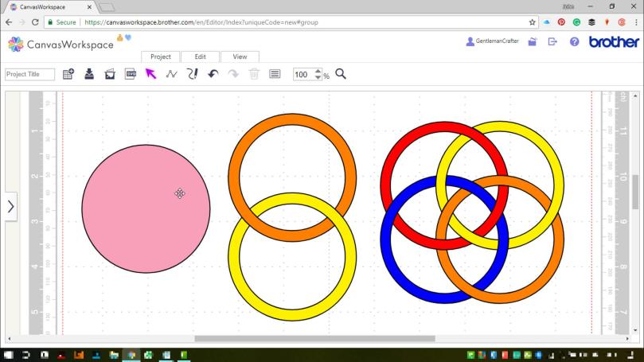Viewport: 644px width, 362px height.
Task: Click the vertical scrollbar thumb
Action: (635, 192)
